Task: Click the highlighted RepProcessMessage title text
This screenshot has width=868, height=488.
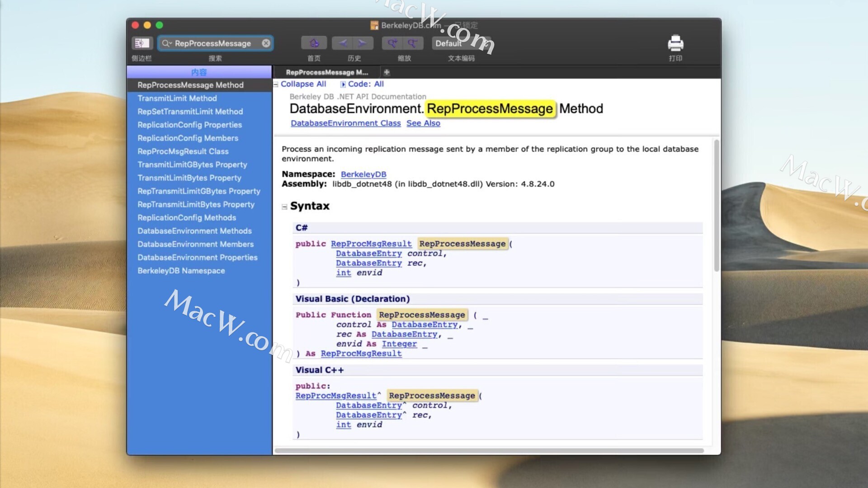Action: click(490, 108)
